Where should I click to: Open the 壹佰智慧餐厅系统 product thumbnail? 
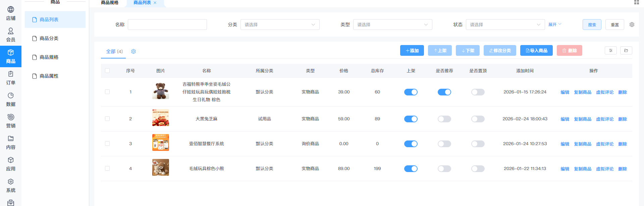[161, 142]
